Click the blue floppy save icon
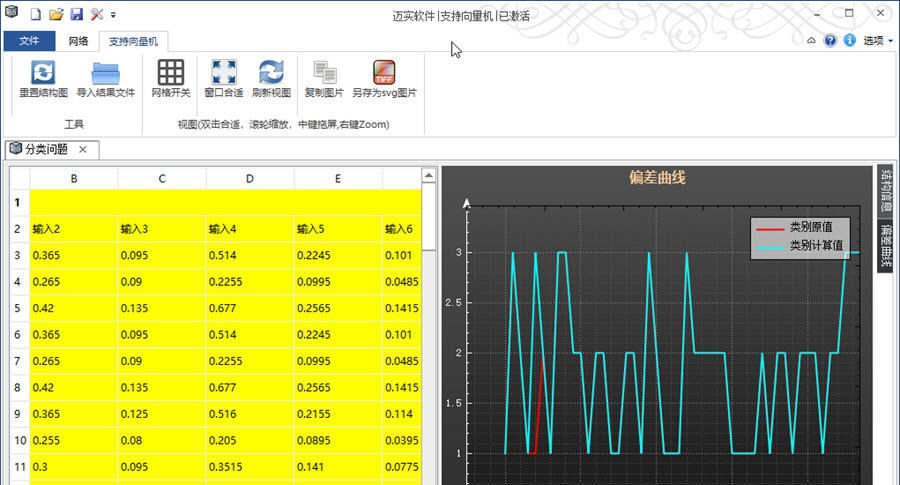 (x=76, y=15)
